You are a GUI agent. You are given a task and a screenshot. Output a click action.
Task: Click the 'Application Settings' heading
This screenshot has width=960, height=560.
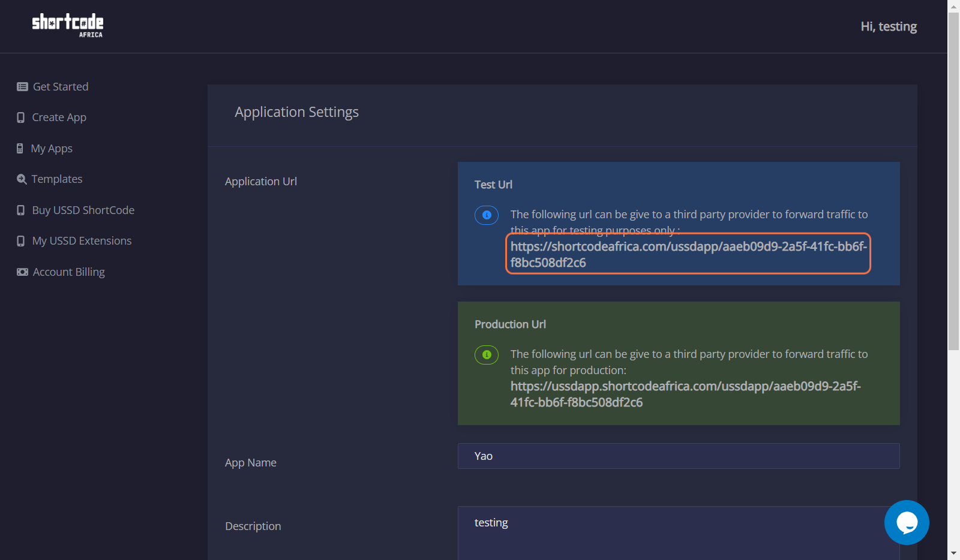pyautogui.click(x=296, y=113)
